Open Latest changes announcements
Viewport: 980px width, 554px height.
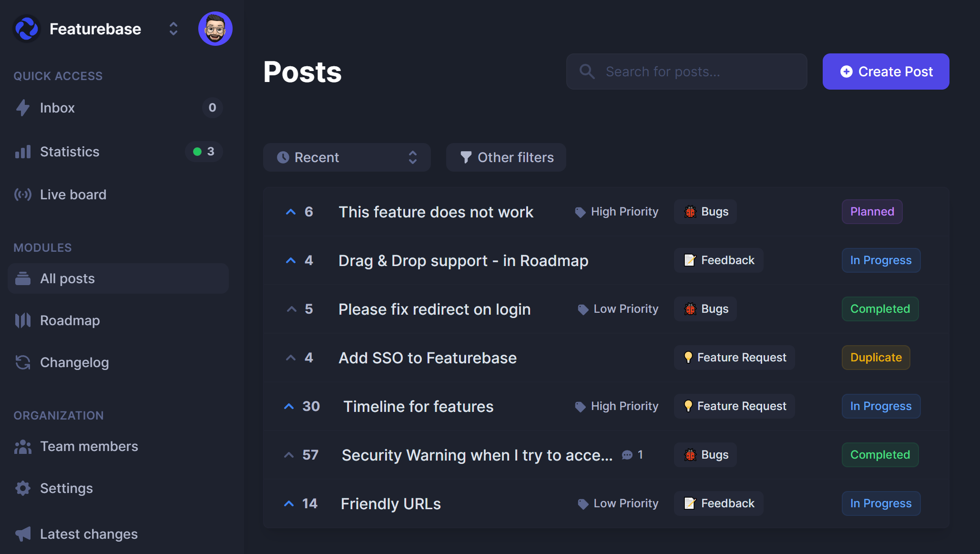click(88, 533)
